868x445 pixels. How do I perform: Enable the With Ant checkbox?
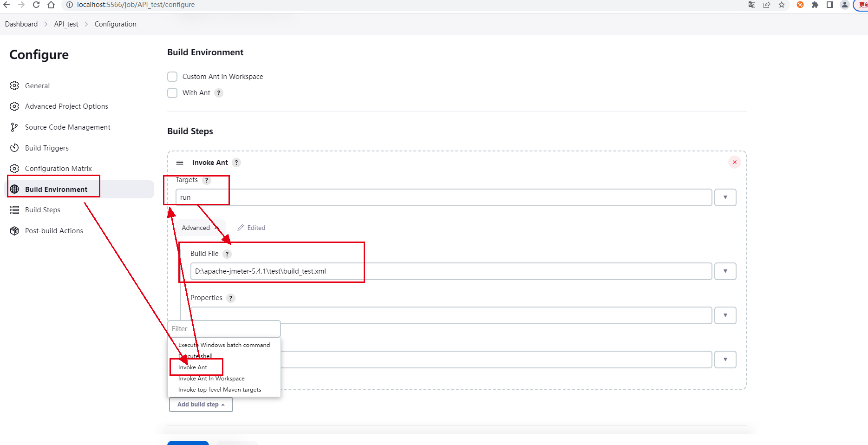tap(172, 93)
